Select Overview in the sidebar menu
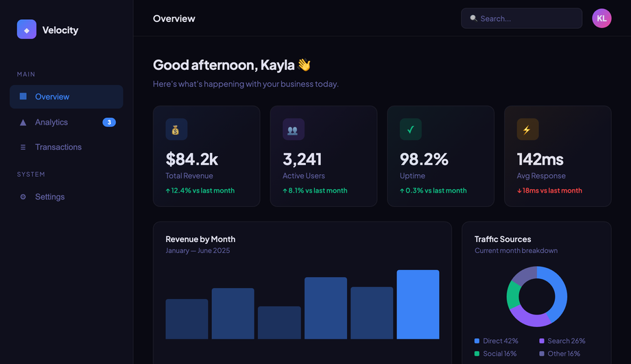The width and height of the screenshot is (631, 364). click(67, 97)
